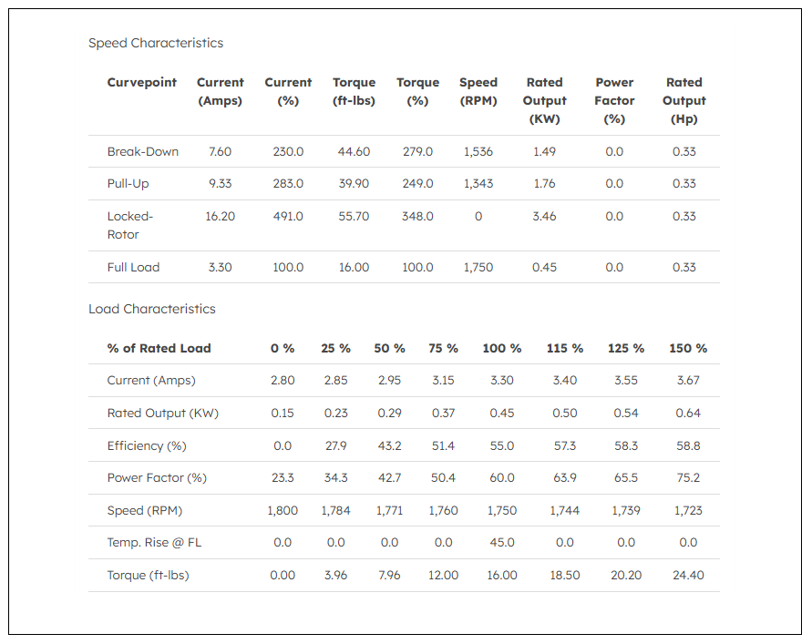The width and height of the screenshot is (812, 644).
Task: Click the Torque (ft-lbs) column header
Action: [x=354, y=92]
